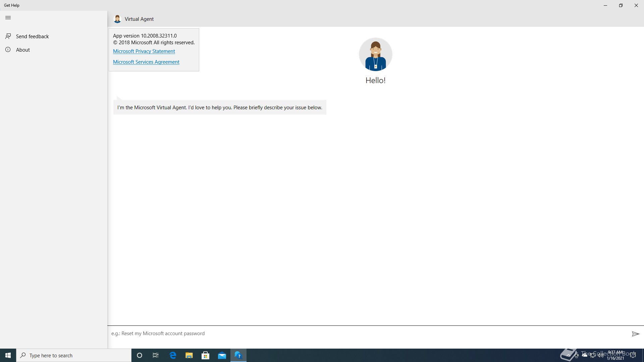Show hidden system tray icons

[569, 355]
